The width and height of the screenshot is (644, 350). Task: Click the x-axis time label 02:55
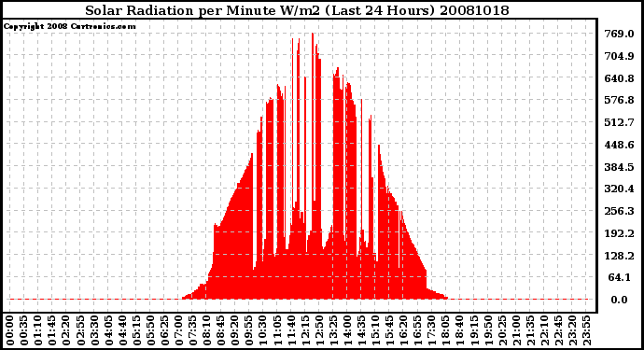(80, 330)
